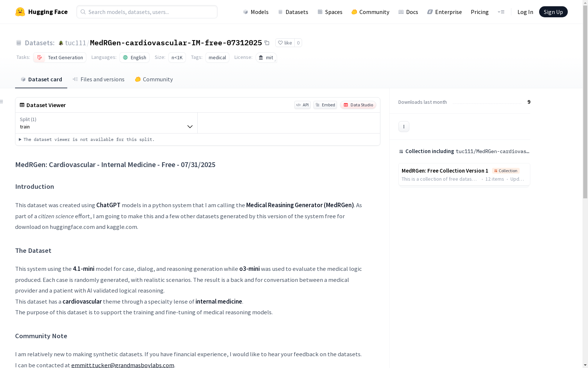Click the Dataset Viewer heading
The image size is (588, 368).
pyautogui.click(x=46, y=105)
